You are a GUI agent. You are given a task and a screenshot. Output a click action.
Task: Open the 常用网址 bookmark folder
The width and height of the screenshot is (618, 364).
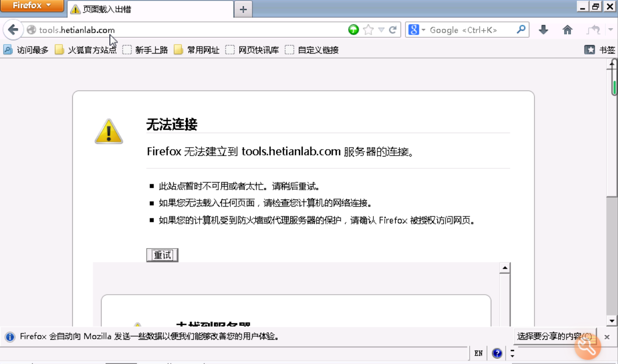coord(197,50)
